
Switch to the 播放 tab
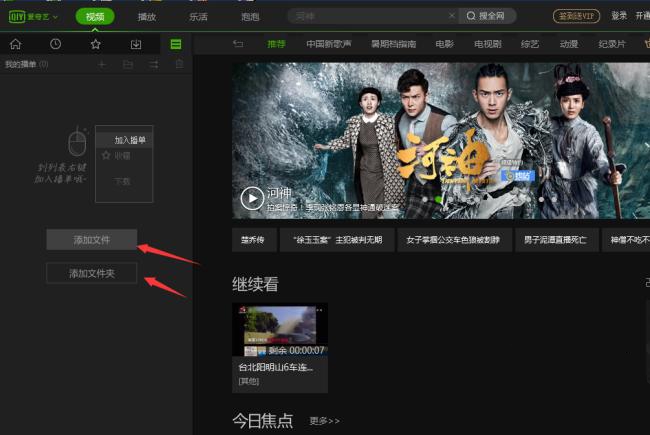[147, 17]
